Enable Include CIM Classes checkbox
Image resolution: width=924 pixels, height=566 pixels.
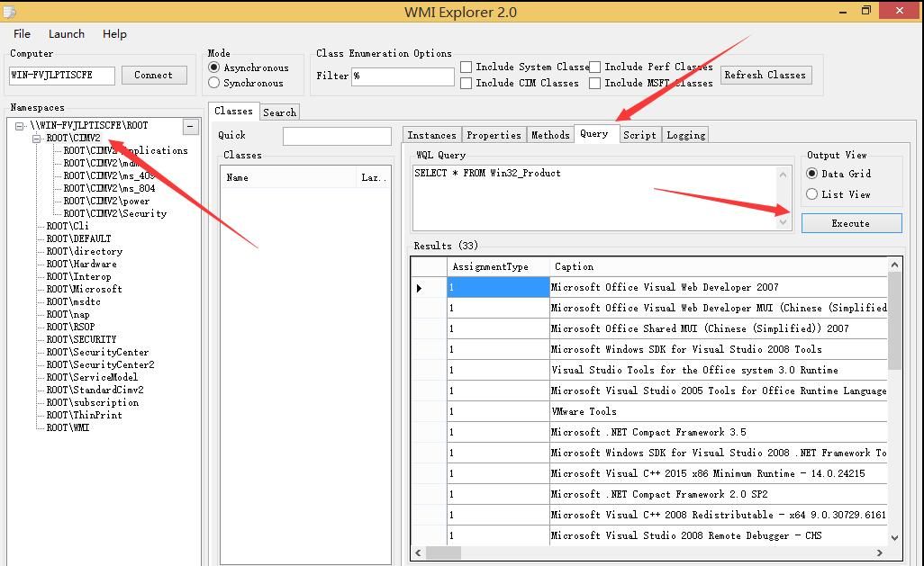click(467, 83)
